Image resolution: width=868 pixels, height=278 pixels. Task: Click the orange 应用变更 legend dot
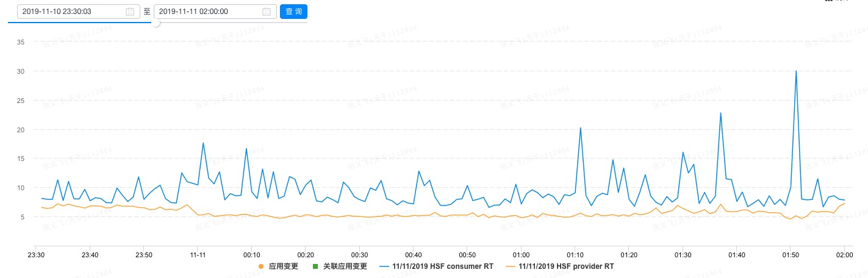pyautogui.click(x=261, y=266)
